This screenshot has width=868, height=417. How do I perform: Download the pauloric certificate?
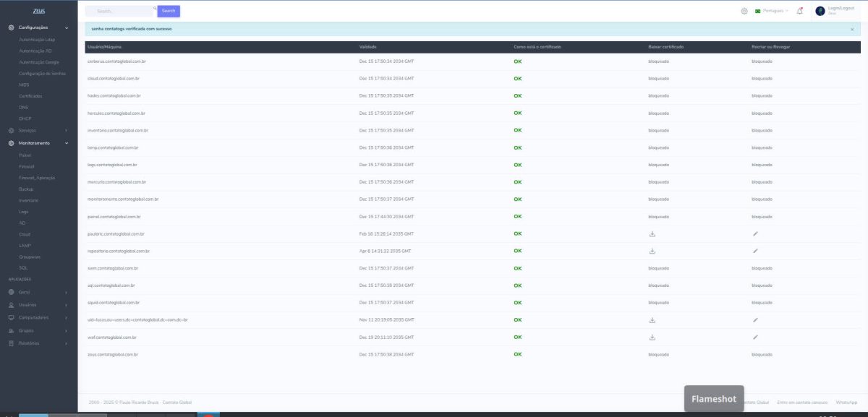click(x=652, y=234)
